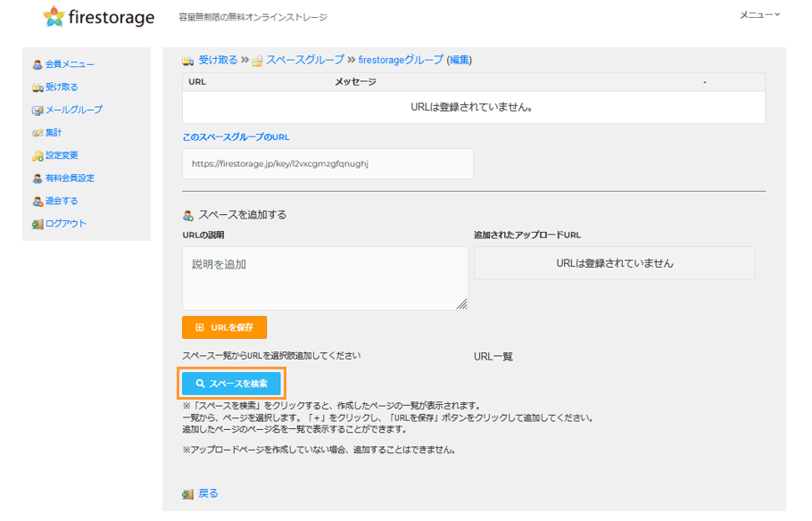
Task: Click the blue スペースを検索 button
Action: point(231,384)
